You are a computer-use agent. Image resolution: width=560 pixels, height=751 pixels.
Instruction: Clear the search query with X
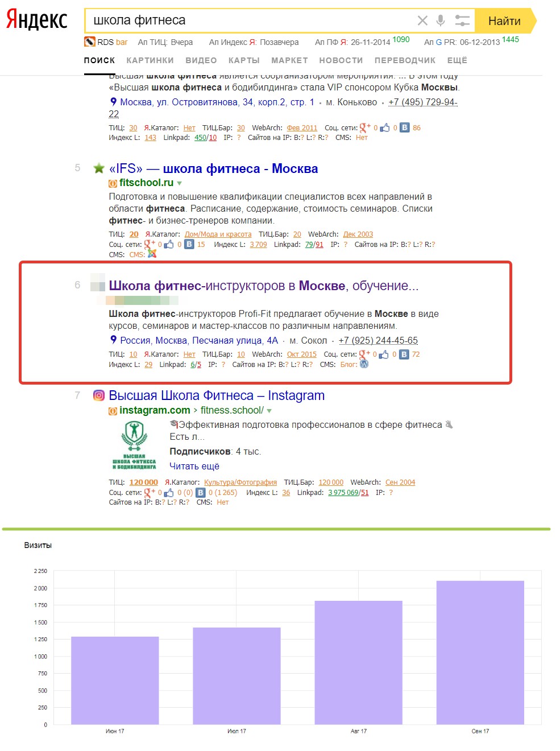[422, 20]
